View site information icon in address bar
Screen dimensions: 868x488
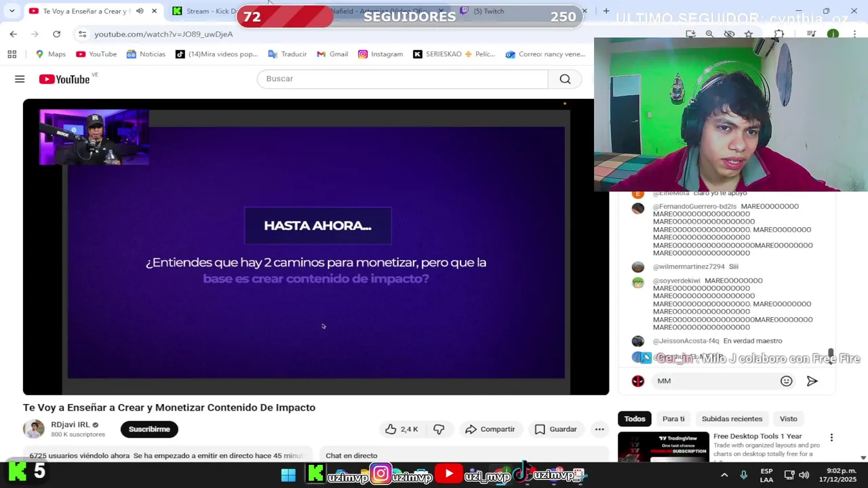coord(82,34)
